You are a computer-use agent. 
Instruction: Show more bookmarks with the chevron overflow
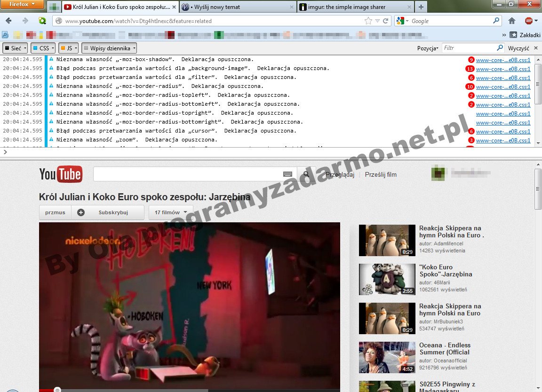click(x=503, y=35)
